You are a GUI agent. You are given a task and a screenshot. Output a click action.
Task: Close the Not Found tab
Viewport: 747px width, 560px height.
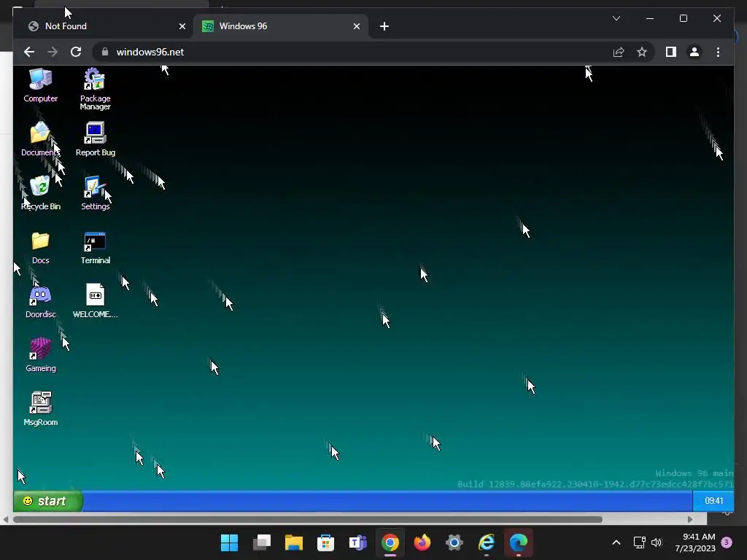pyautogui.click(x=182, y=26)
